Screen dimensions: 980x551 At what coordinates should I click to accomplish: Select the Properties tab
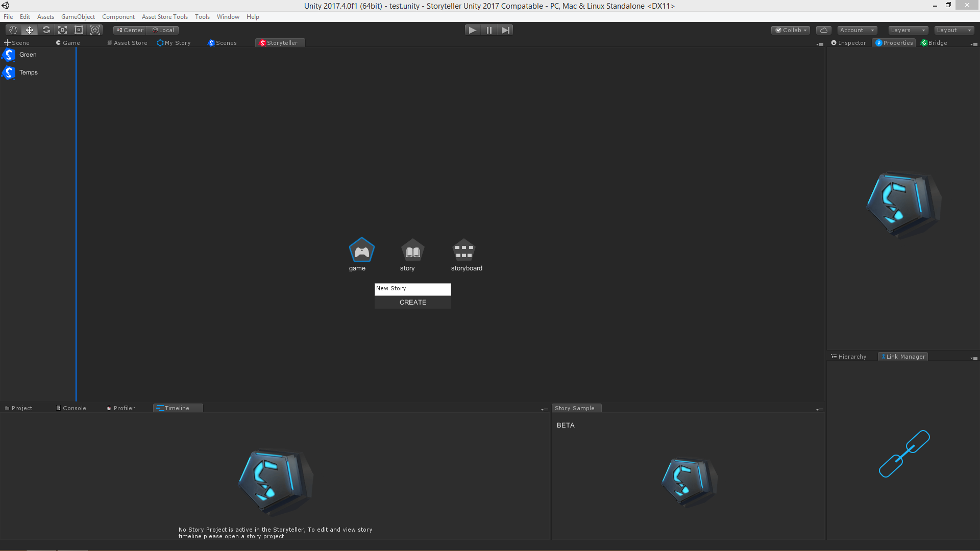[x=894, y=43]
